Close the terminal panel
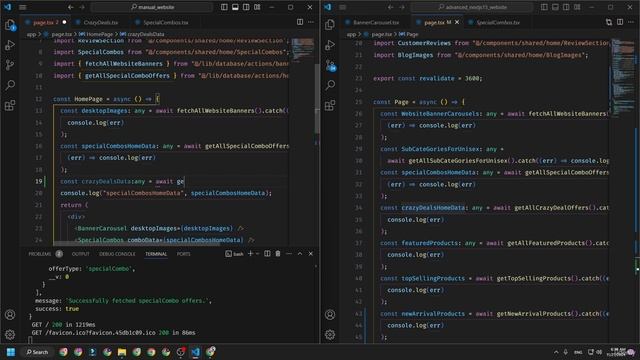640x360 pixels. 311,254
